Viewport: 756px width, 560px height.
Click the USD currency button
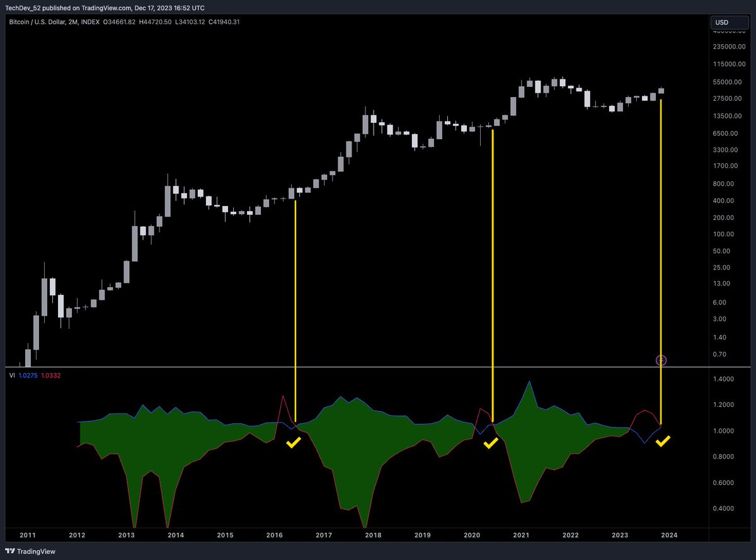(x=730, y=22)
